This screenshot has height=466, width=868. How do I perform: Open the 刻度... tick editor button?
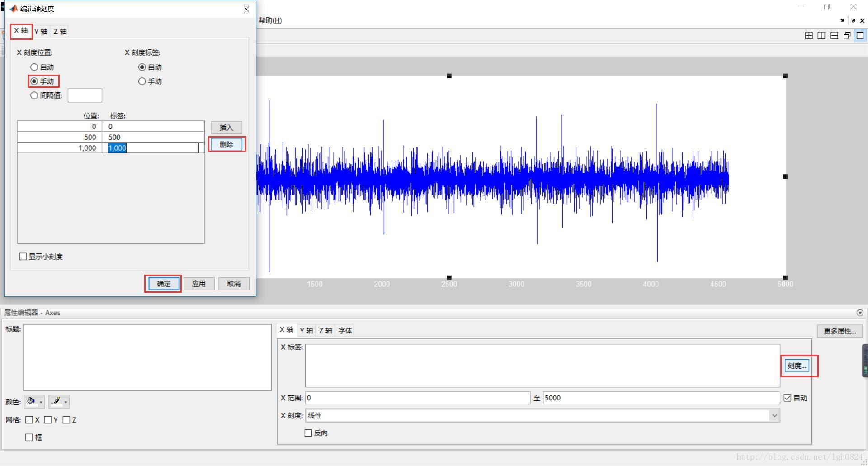pyautogui.click(x=797, y=366)
